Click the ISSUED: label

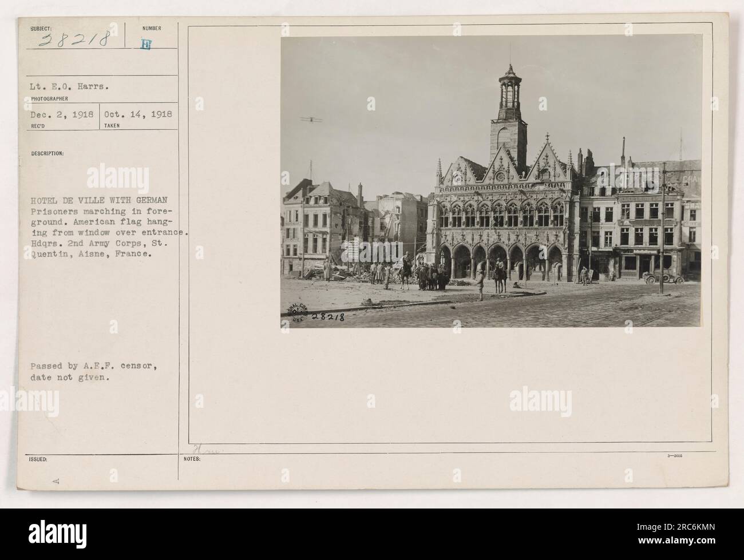(x=38, y=459)
